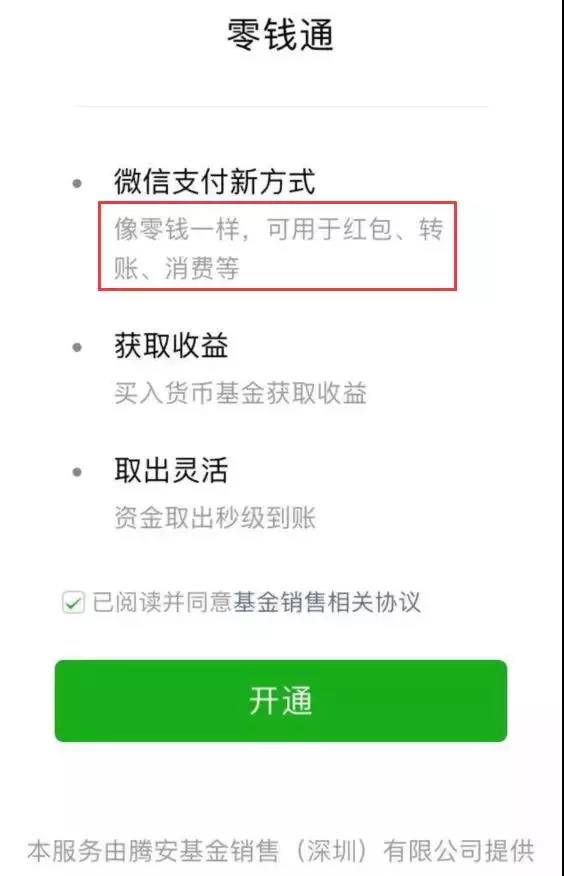
Task: Click the 已阅读并同意 label text
Action: pyautogui.click(x=162, y=602)
